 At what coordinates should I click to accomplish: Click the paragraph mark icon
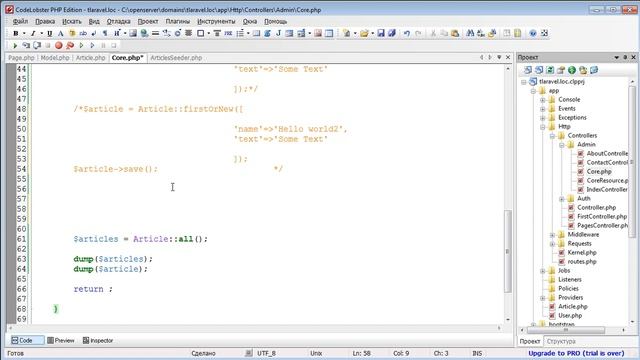tap(105, 33)
